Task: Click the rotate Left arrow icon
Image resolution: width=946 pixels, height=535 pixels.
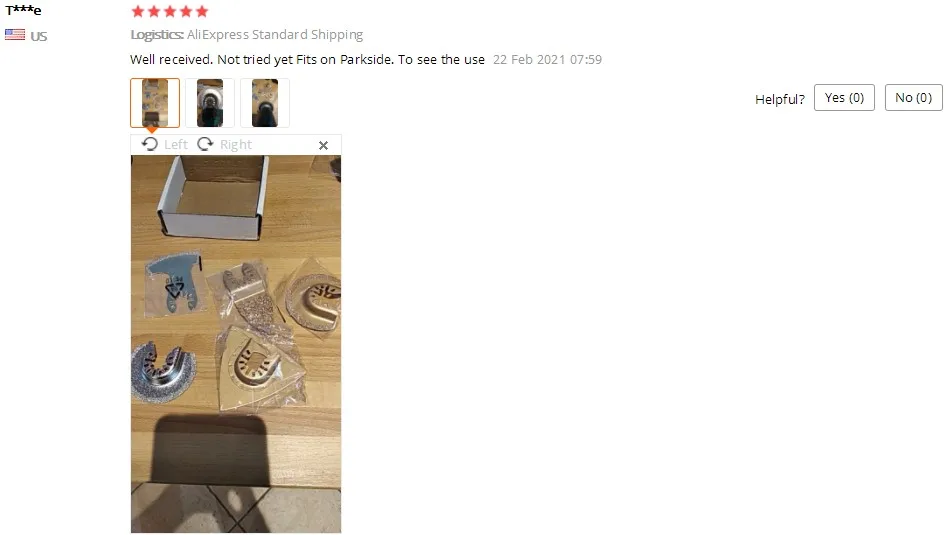Action: (x=150, y=144)
